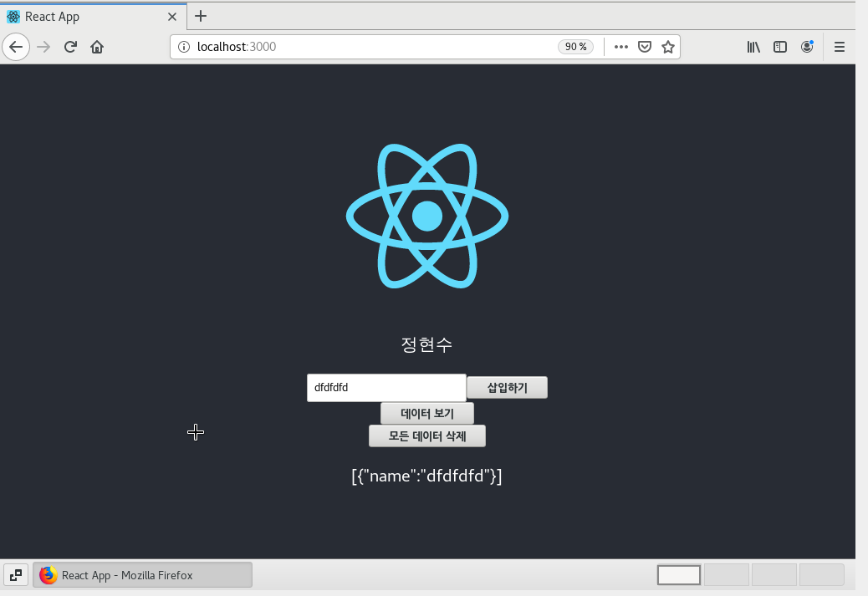The height and width of the screenshot is (596, 868).
Task: Reset the 90 % zoom badge
Action: (575, 47)
